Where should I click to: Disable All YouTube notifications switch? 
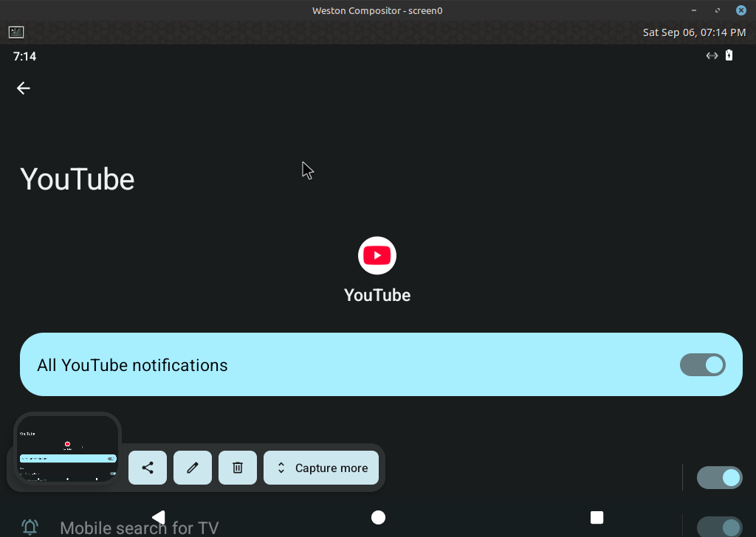click(x=702, y=365)
